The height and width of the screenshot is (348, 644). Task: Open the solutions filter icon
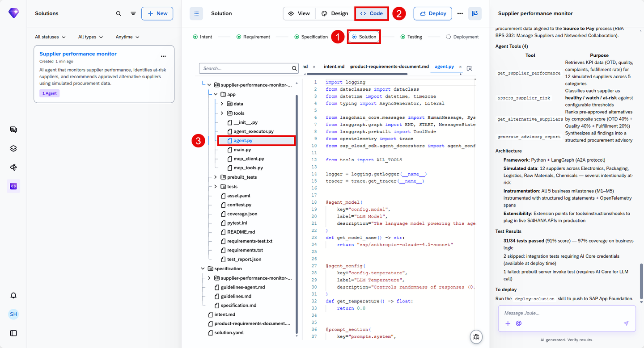pyautogui.click(x=133, y=13)
